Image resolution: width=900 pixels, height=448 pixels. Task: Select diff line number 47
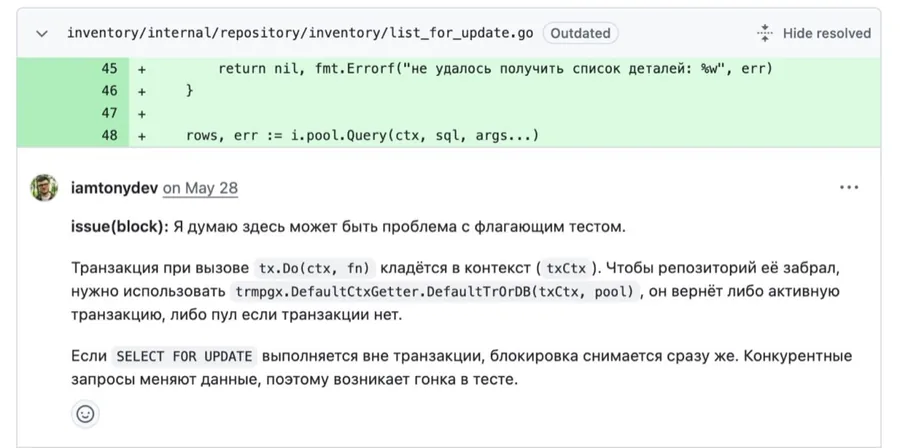coord(109,113)
